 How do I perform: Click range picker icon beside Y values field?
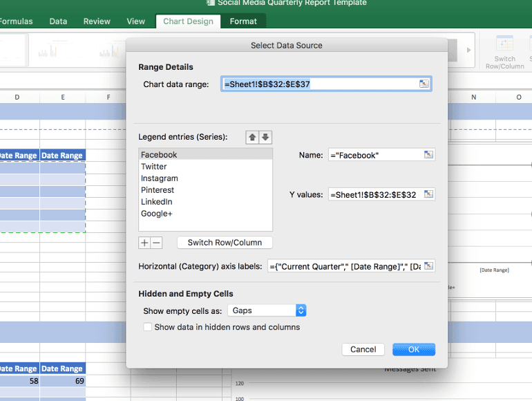pyautogui.click(x=428, y=194)
